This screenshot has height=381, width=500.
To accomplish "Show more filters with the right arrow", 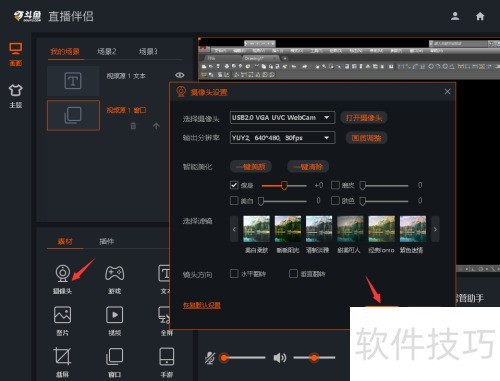I will click(x=435, y=229).
